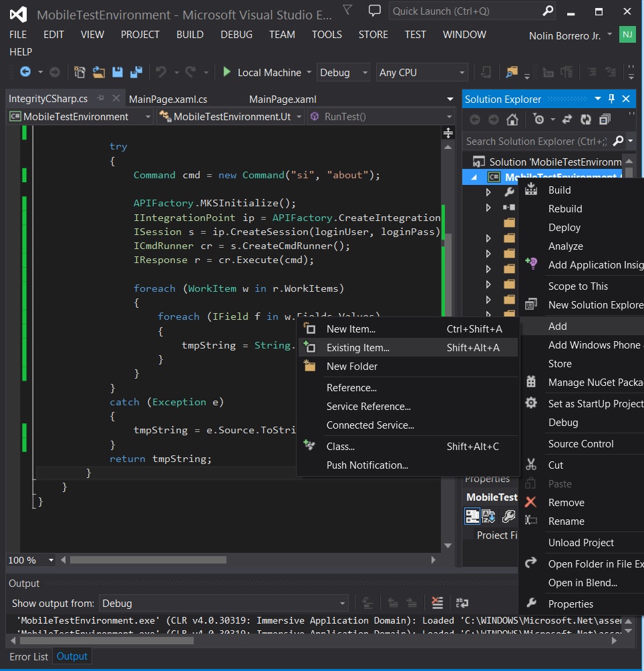Open the TOOLS menu
This screenshot has width=644, height=671.
(x=327, y=34)
